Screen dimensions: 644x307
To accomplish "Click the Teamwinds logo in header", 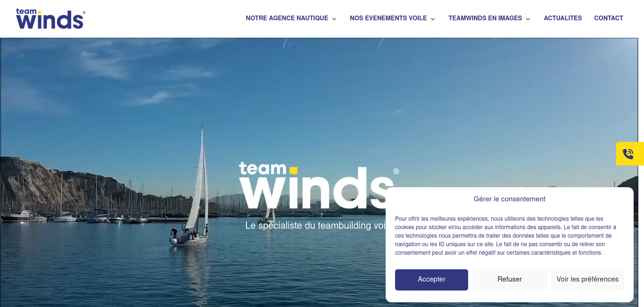I will [50, 19].
